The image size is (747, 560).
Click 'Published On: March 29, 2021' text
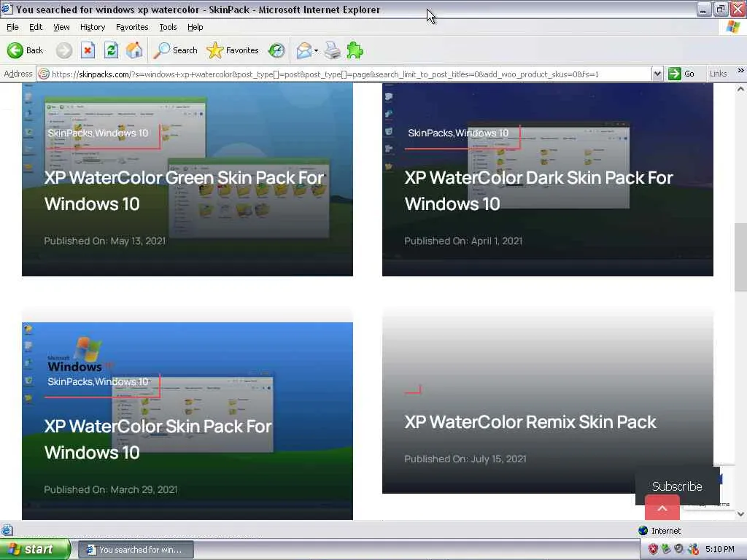click(x=111, y=489)
